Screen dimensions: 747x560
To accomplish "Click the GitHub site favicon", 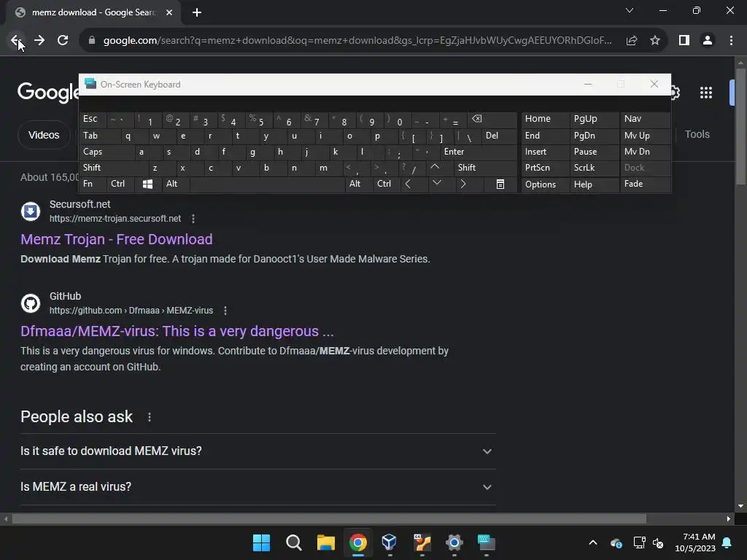I will 31,303.
